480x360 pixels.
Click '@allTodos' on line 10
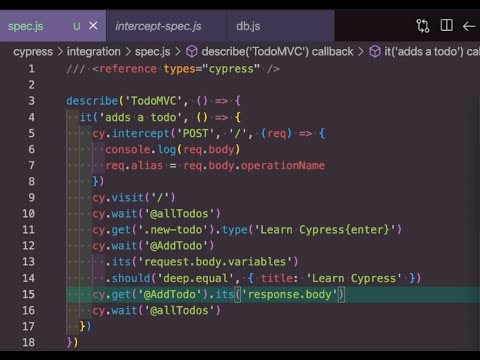point(179,214)
